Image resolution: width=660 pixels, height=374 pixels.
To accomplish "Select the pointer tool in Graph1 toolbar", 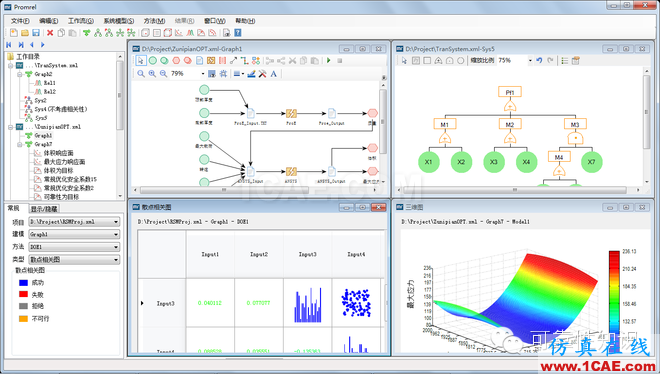I will [x=141, y=61].
